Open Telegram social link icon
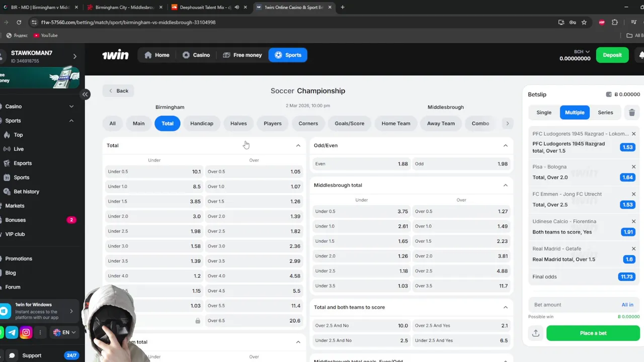Screen dimensions: 644x362 (12, 332)
